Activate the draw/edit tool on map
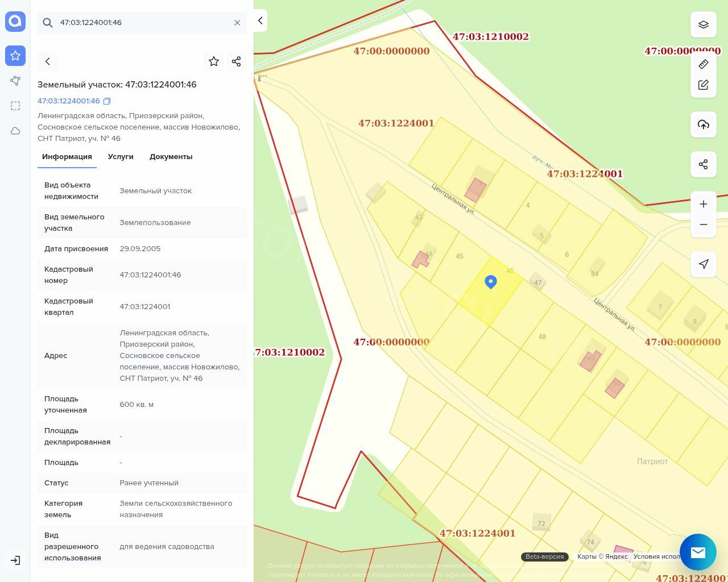Viewport: 728px width, 582px height. (703, 85)
